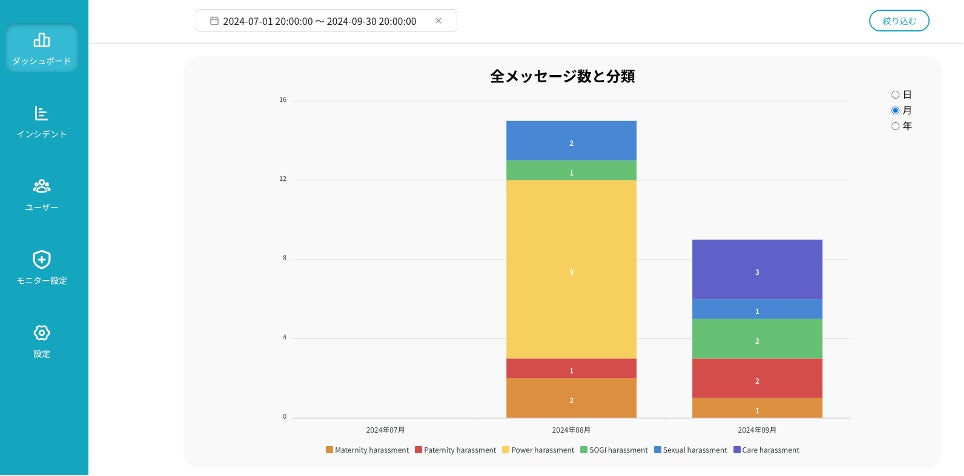Open the dashboard bar chart icon
The height and width of the screenshot is (476, 964).
point(42,40)
